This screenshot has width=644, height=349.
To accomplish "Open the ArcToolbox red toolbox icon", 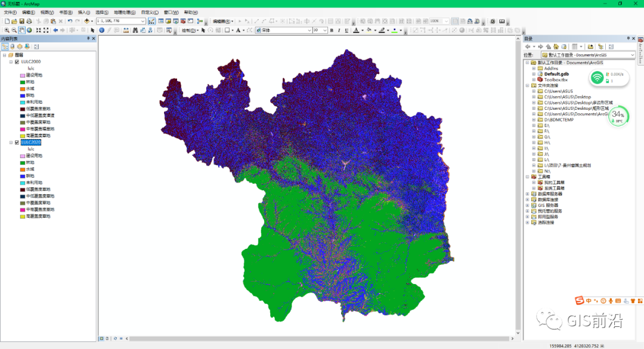I will [183, 21].
